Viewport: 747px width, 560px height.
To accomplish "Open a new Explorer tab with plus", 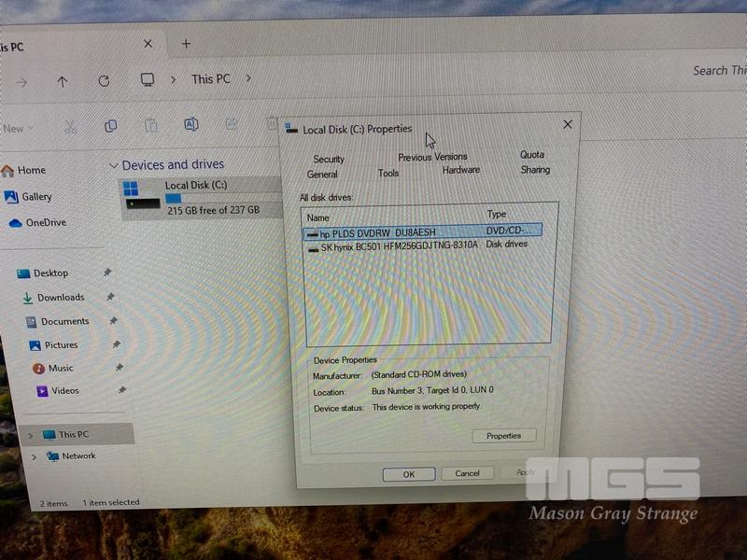I will coord(186,44).
